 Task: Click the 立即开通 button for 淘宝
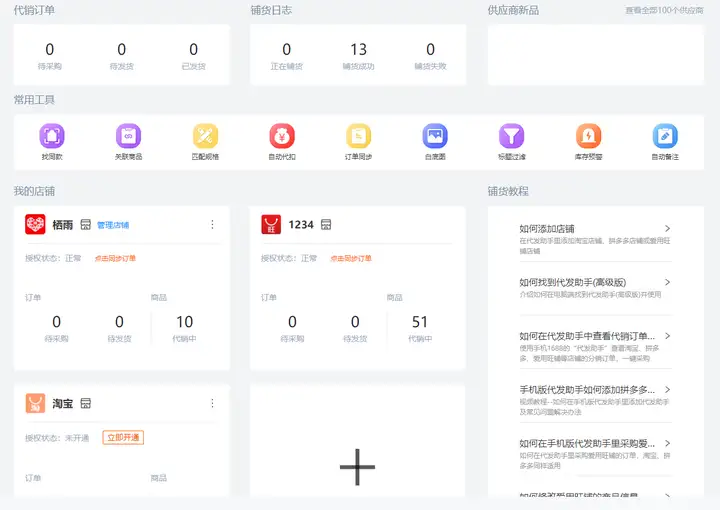pyautogui.click(x=123, y=437)
